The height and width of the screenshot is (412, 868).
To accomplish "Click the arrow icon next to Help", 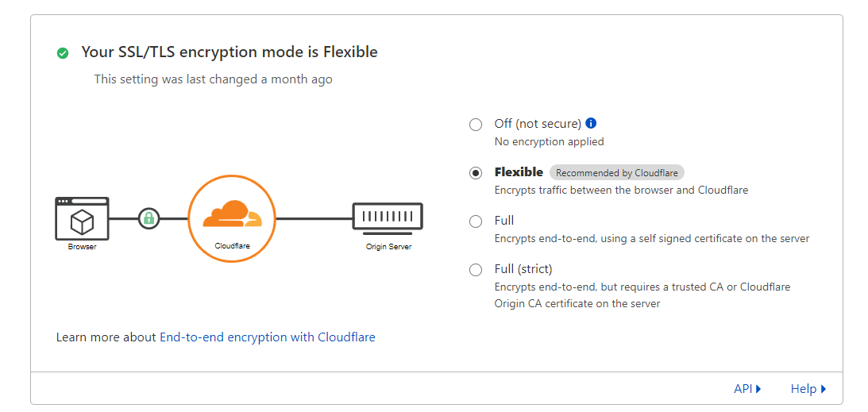I will (x=824, y=389).
